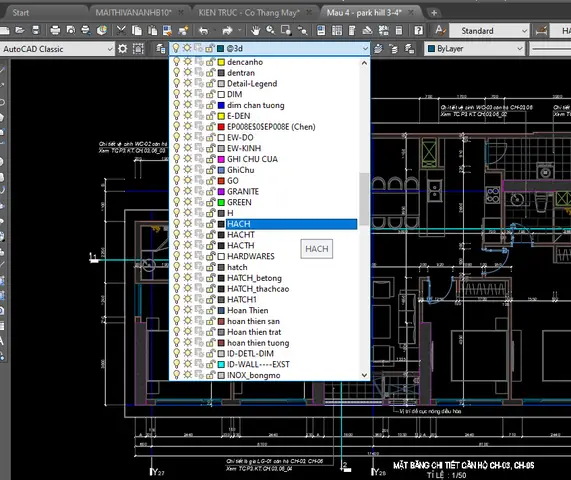
Task: Switch to the Start tab
Action: 21,13
